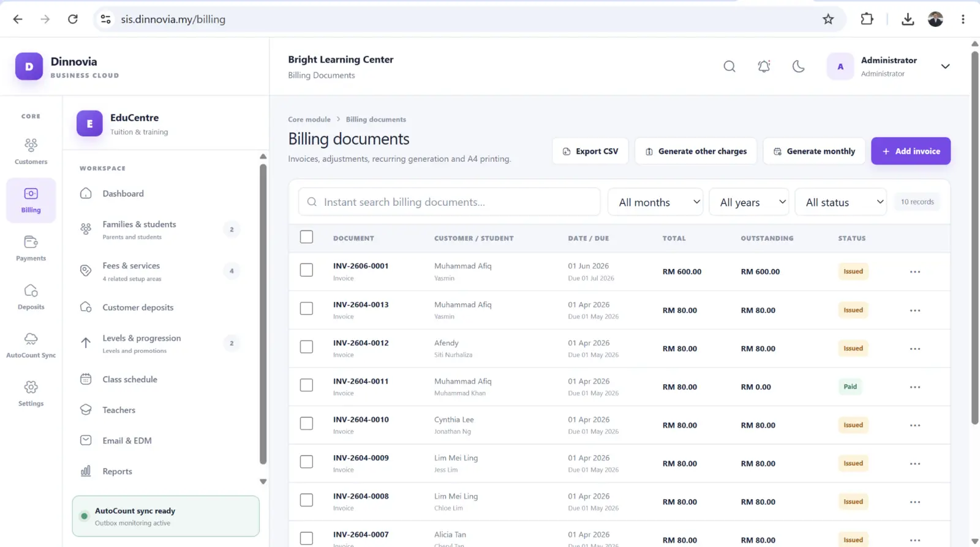Select checkbox for INV-2604-0007
The height and width of the screenshot is (547, 980).
coord(306,538)
